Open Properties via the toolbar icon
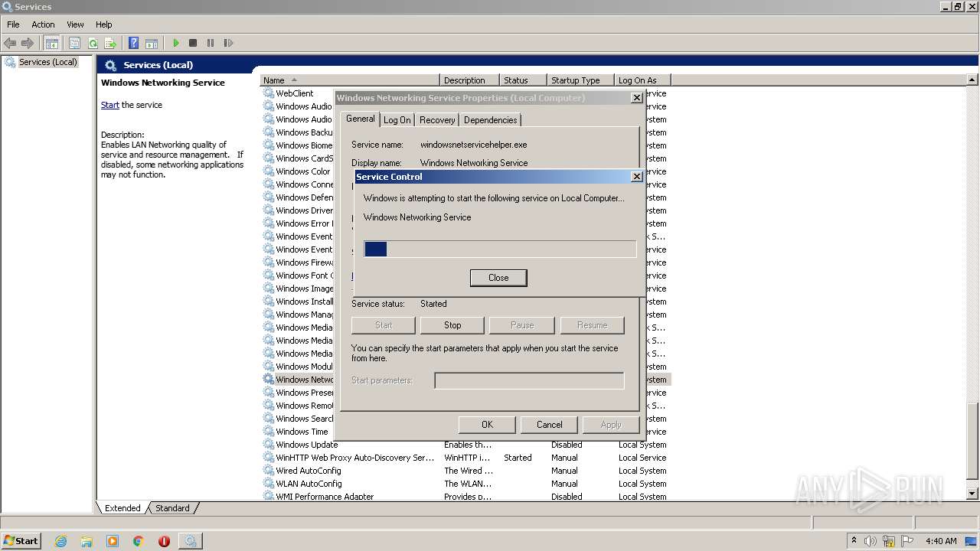This screenshot has width=980, height=551. [74, 43]
